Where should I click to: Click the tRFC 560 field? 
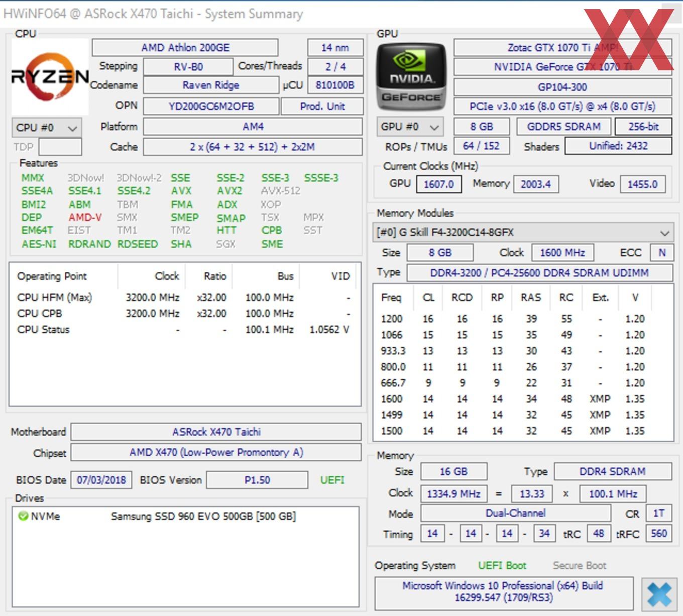[x=658, y=534]
